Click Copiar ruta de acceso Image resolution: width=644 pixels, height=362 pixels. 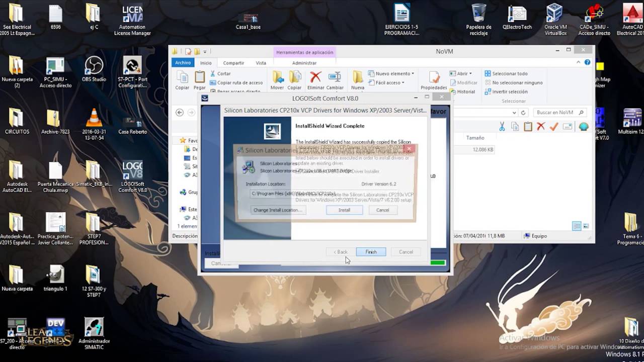(236, 82)
